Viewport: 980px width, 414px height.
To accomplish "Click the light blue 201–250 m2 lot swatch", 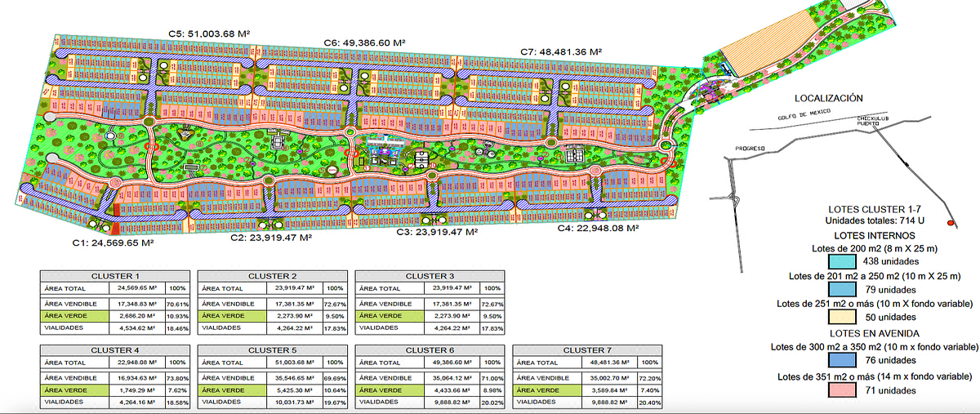I will tap(841, 289).
